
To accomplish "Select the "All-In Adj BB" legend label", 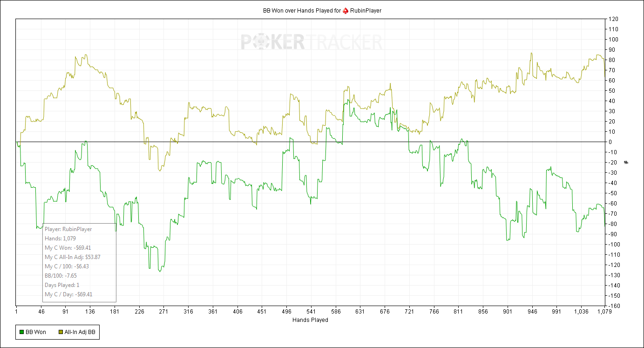I will 80,332.
